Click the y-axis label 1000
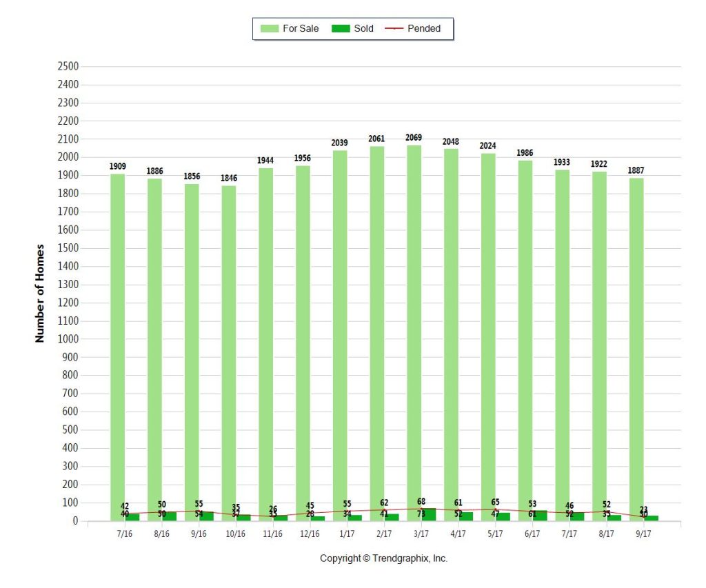The height and width of the screenshot is (588, 706). (x=68, y=338)
